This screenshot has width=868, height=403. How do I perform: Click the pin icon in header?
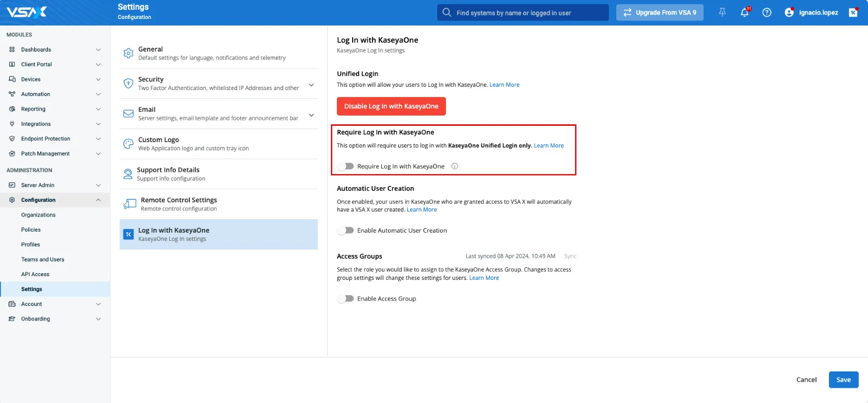tap(722, 12)
